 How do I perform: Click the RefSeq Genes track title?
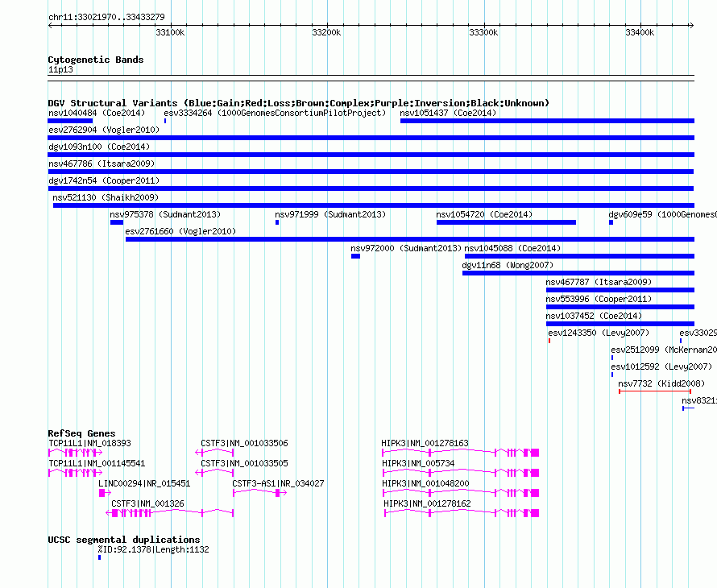[81, 433]
